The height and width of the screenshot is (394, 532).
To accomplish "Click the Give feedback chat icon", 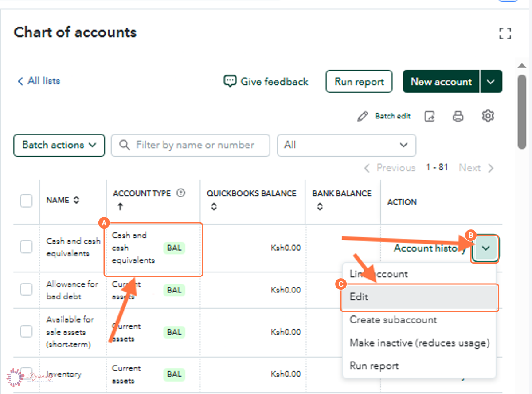I will click(230, 81).
